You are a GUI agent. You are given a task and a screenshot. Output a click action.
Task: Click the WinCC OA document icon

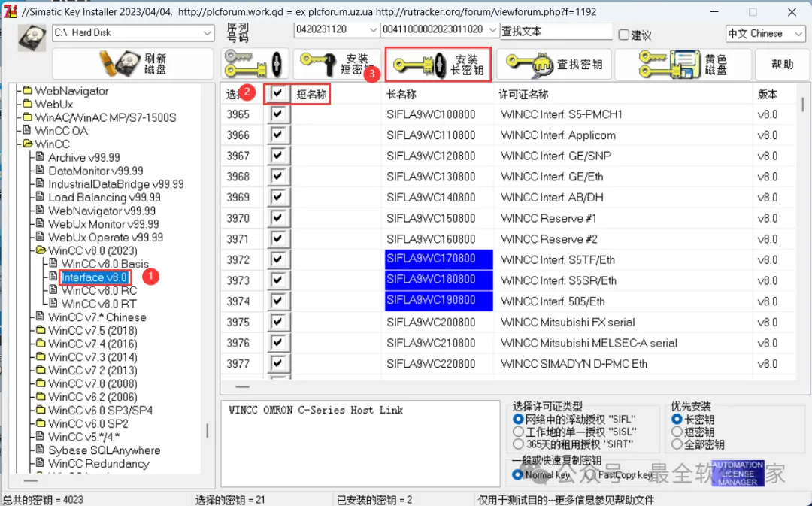click(x=27, y=130)
